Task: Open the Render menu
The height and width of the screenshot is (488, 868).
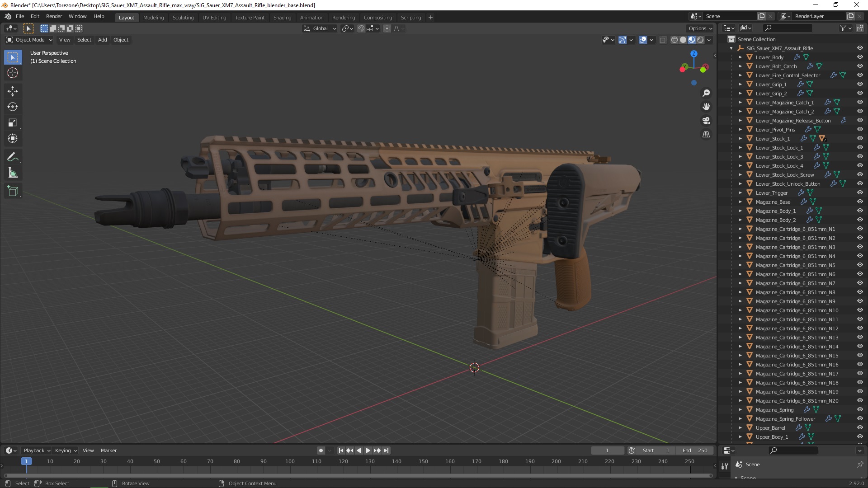Action: (54, 16)
